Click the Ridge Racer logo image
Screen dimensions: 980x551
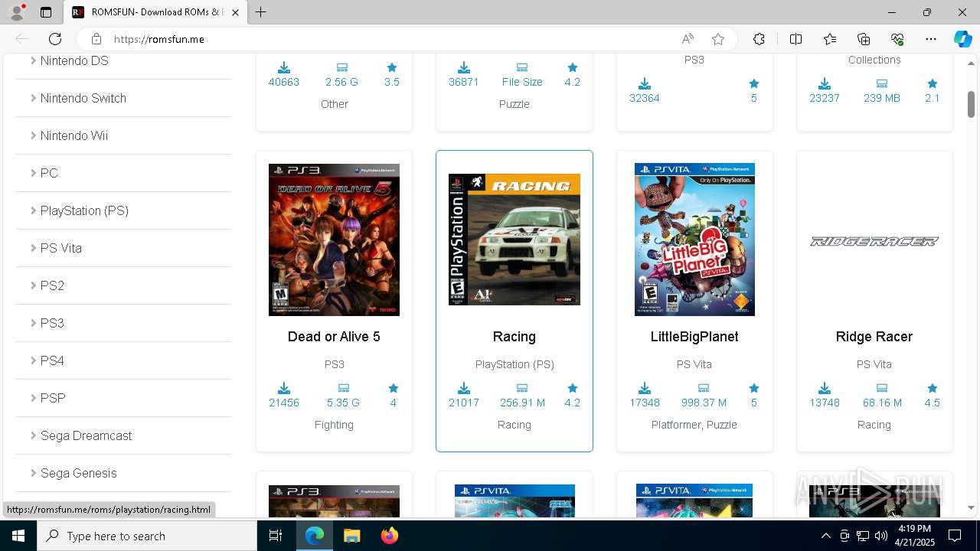click(x=874, y=241)
